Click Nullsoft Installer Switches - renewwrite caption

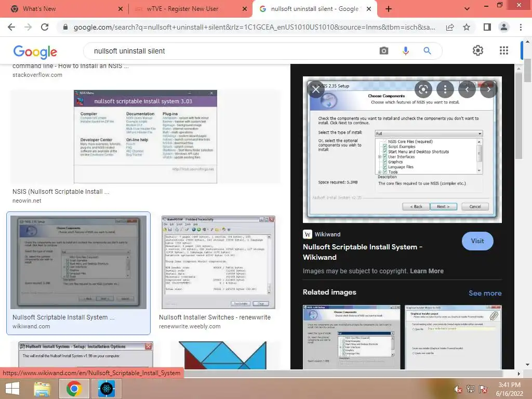215,317
